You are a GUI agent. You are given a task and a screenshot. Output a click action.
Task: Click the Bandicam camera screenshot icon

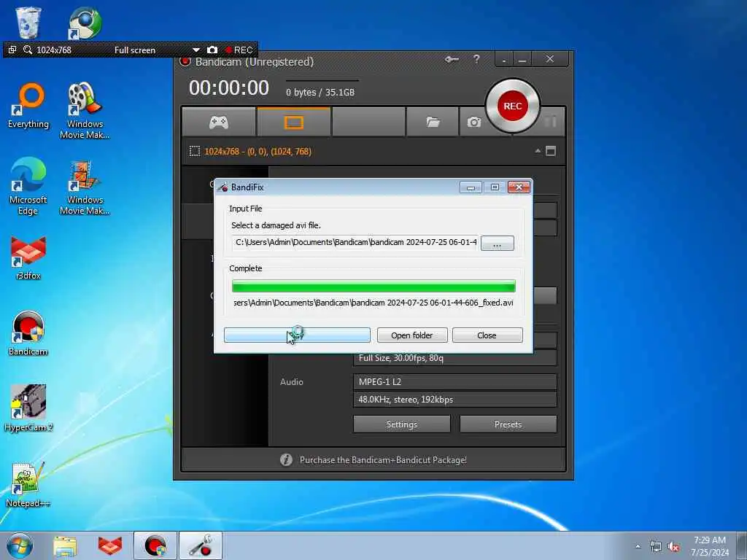(x=474, y=122)
